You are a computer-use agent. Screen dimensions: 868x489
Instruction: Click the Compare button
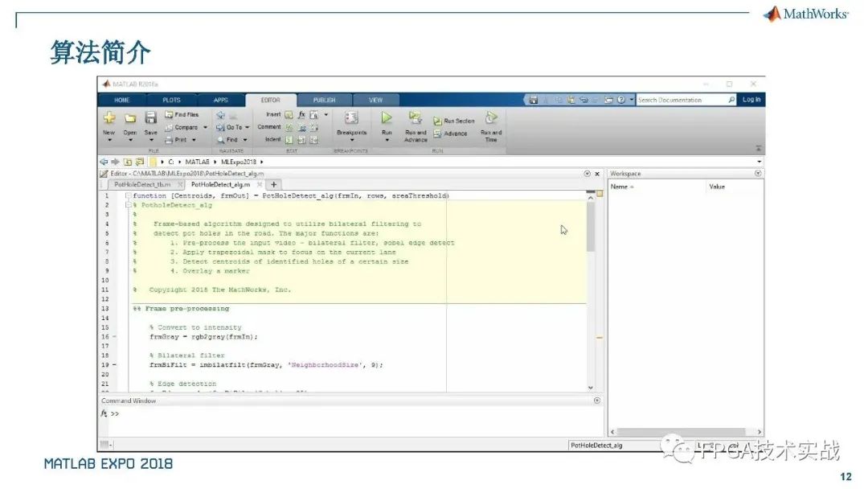tap(182, 127)
